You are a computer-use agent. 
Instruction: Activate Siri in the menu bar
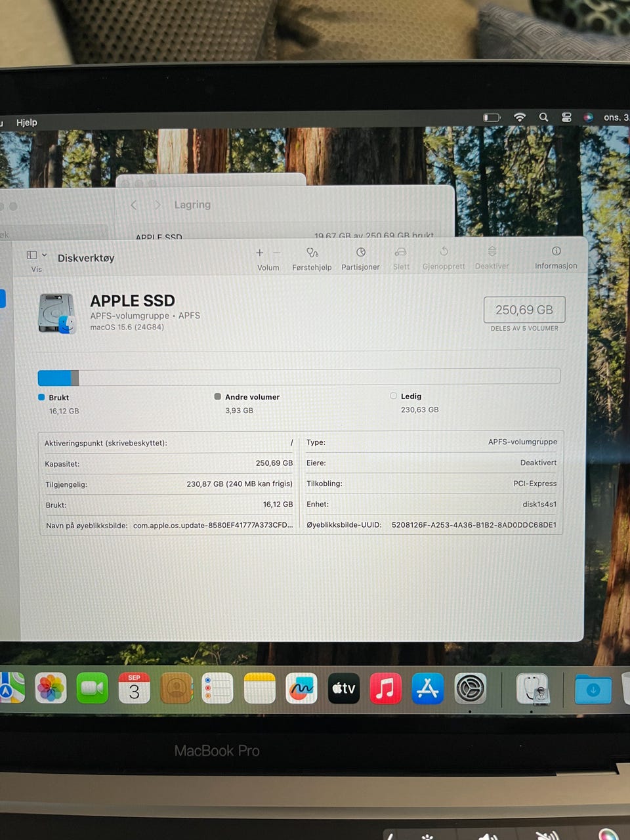point(588,117)
